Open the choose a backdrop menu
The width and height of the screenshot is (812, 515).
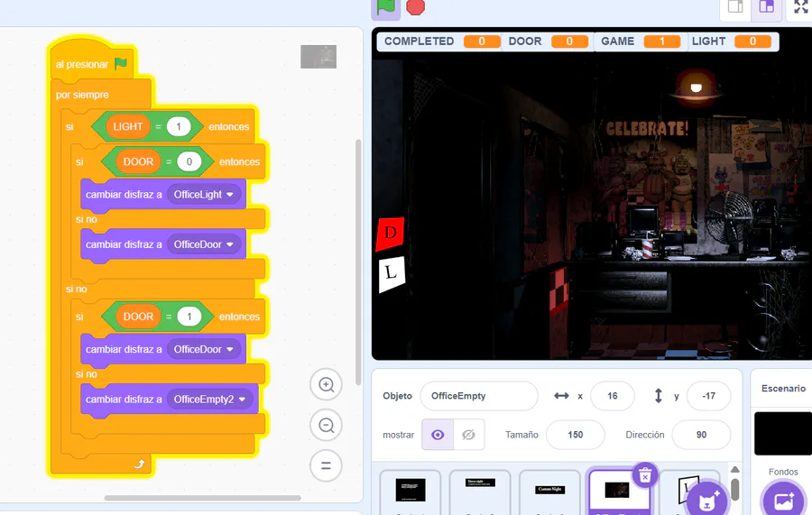click(783, 500)
